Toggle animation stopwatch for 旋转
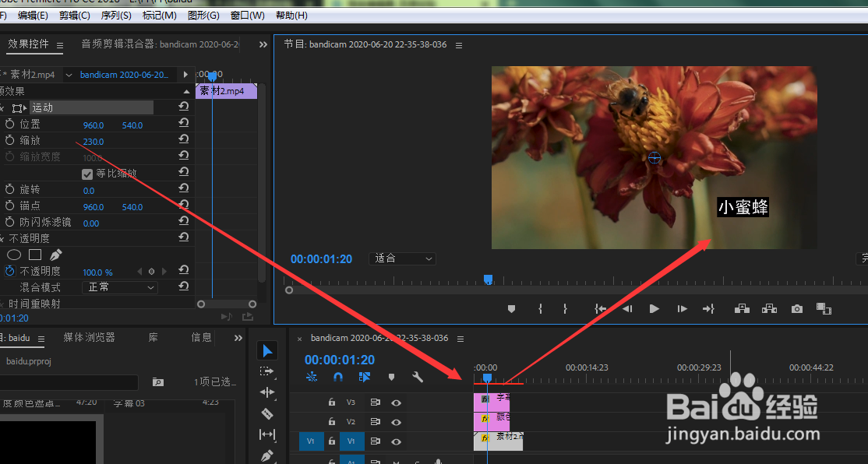The height and width of the screenshot is (464, 868). click(9, 190)
